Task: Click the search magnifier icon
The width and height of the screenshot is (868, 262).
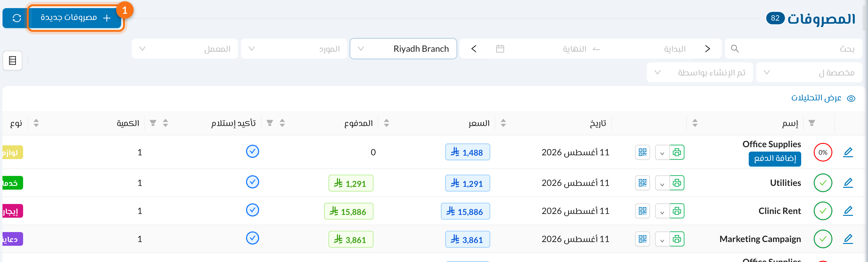Action: point(735,49)
